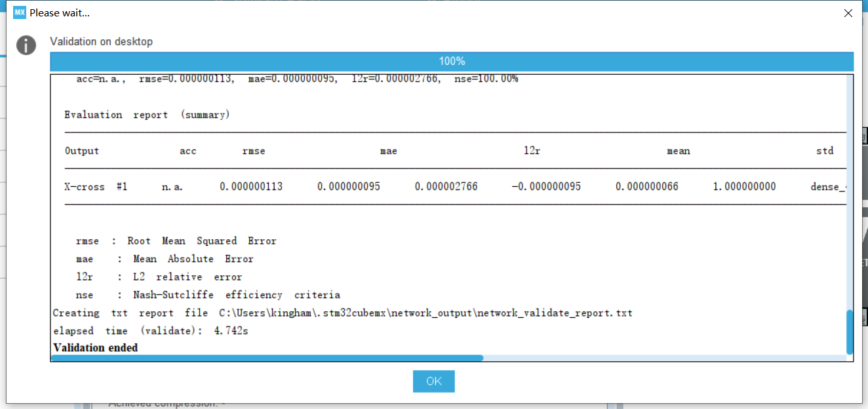Click the elapsed time (validate) line
The width and height of the screenshot is (868, 409).
click(150, 331)
